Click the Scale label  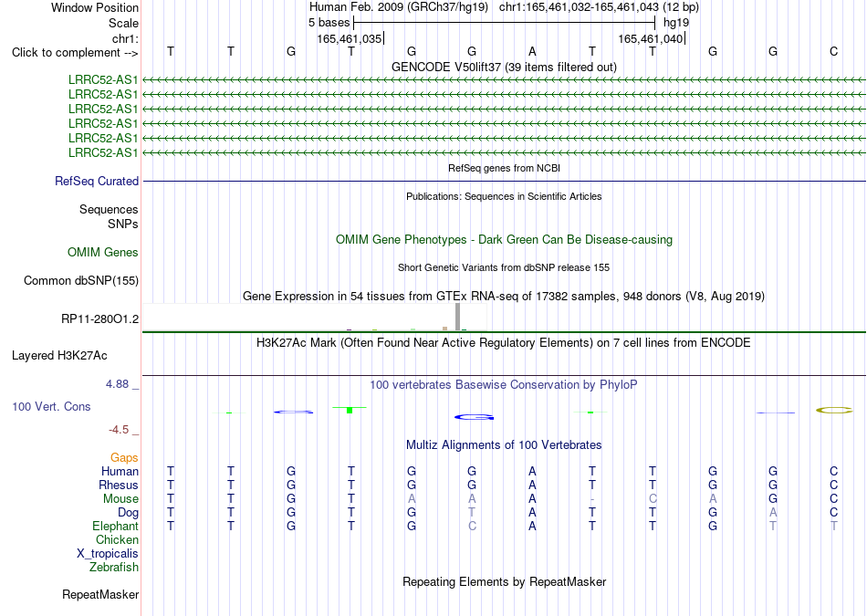click(123, 23)
